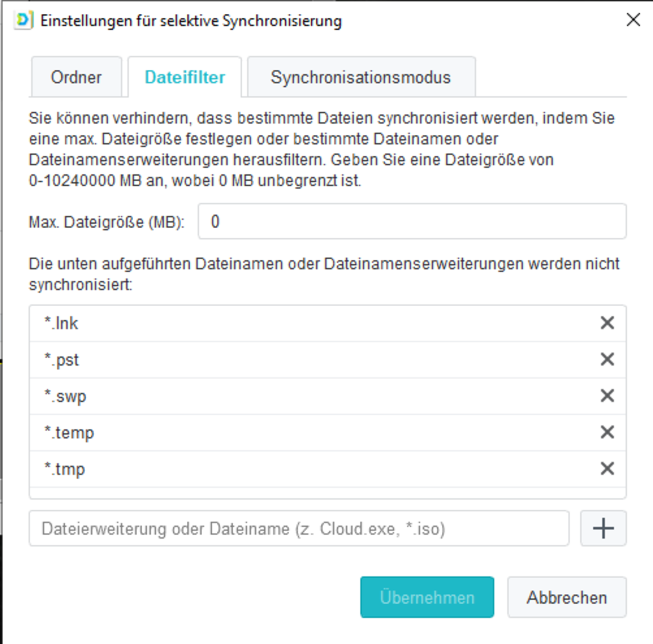Switch to the Ordner tab
The image size is (653, 644).
click(77, 77)
